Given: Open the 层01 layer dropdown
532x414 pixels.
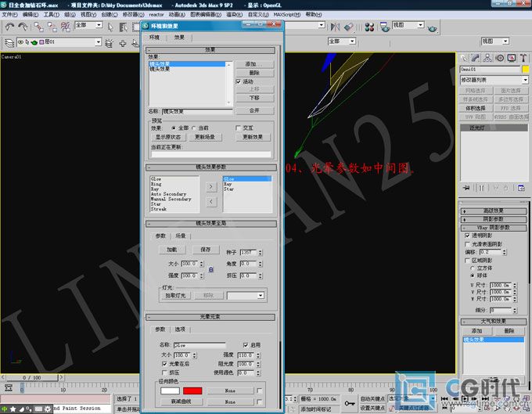Looking at the screenshot, I should tap(98, 41).
